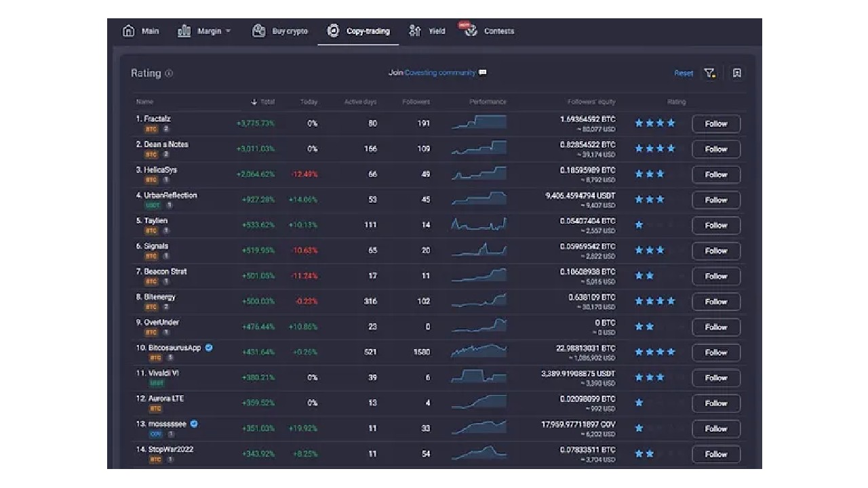Click the star rating for Dean s Notes
Screen dimensions: 868x488
pos(654,148)
